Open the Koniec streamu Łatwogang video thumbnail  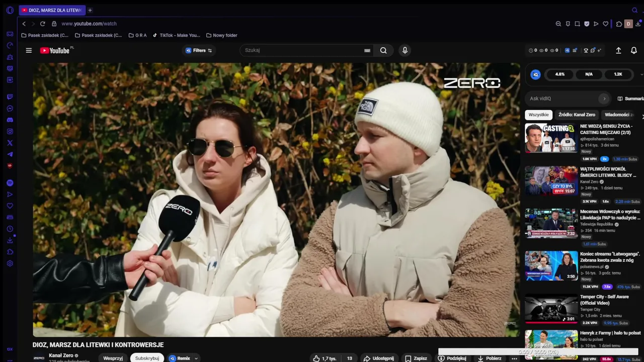[551, 265]
